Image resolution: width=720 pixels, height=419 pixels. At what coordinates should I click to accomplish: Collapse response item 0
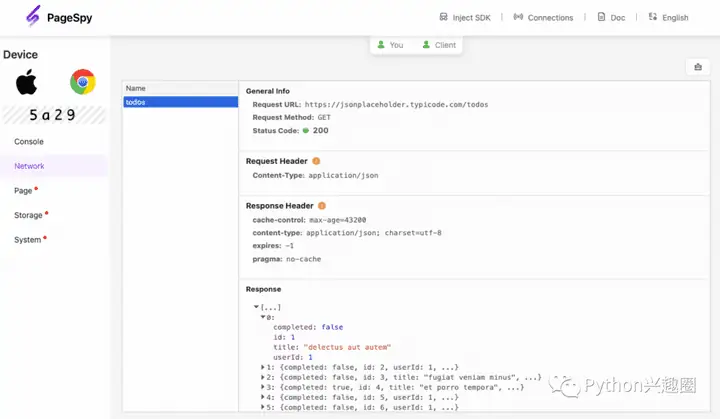click(263, 317)
